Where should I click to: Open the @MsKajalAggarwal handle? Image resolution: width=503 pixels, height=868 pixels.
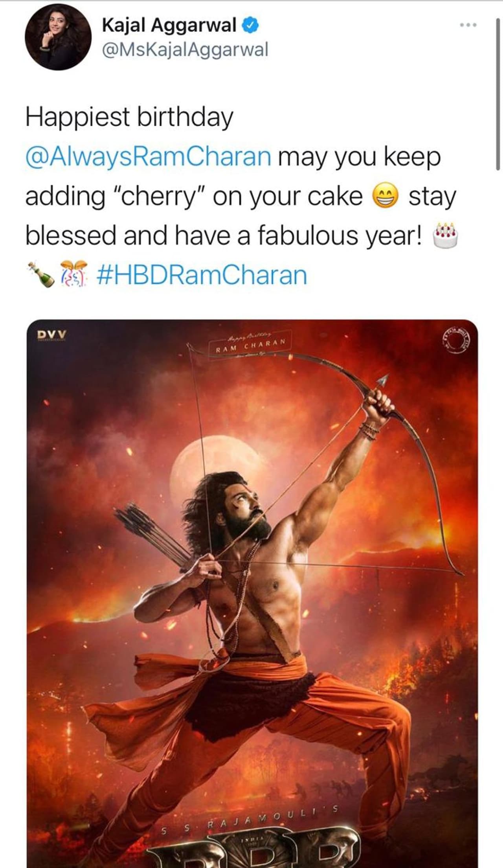point(185,49)
